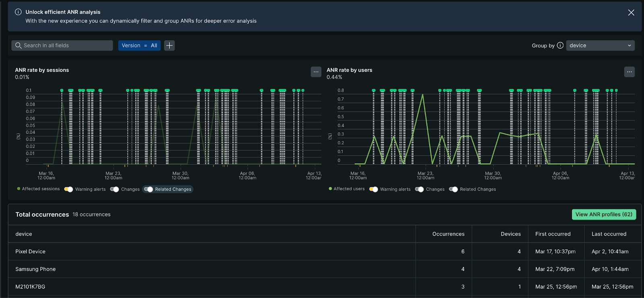
Task: Toggle Warning alerts on sessions chart
Action: coord(68,189)
